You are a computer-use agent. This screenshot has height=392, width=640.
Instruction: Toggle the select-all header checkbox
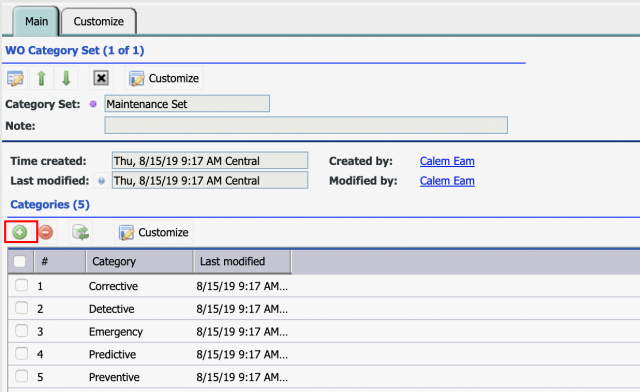point(20,261)
